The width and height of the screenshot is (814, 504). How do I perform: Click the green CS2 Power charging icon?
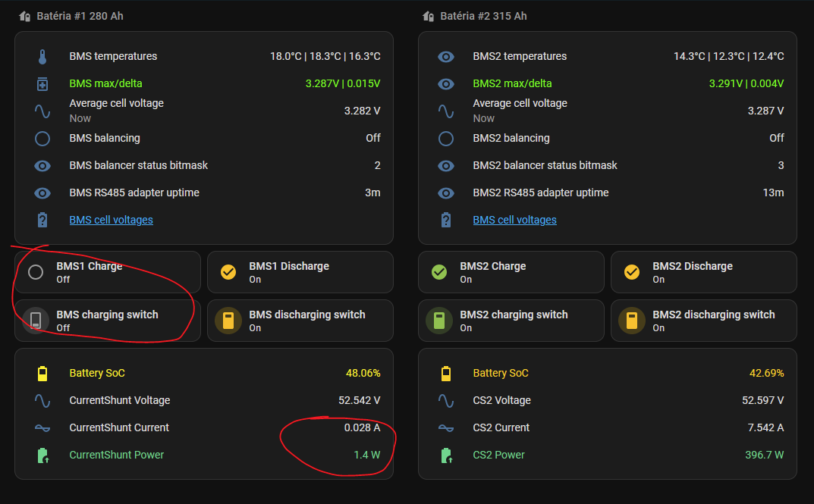(x=446, y=455)
